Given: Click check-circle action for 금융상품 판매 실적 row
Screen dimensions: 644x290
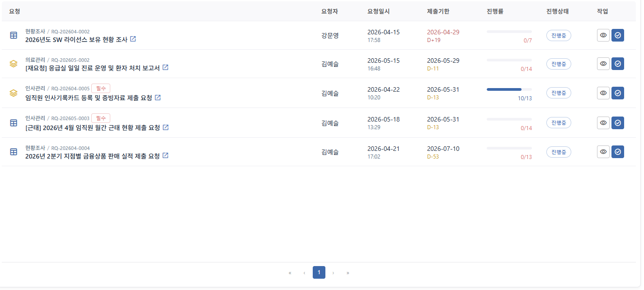Looking at the screenshot, I should (618, 152).
